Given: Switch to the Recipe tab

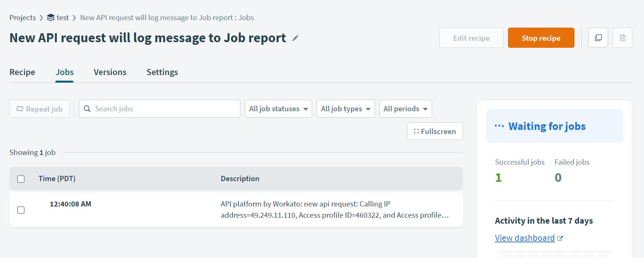Looking at the screenshot, I should pyautogui.click(x=22, y=72).
